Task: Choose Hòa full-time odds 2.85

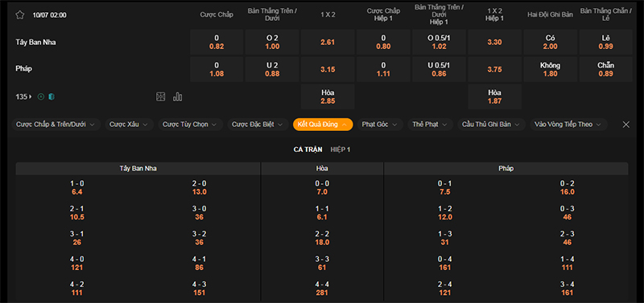Action: click(x=328, y=96)
